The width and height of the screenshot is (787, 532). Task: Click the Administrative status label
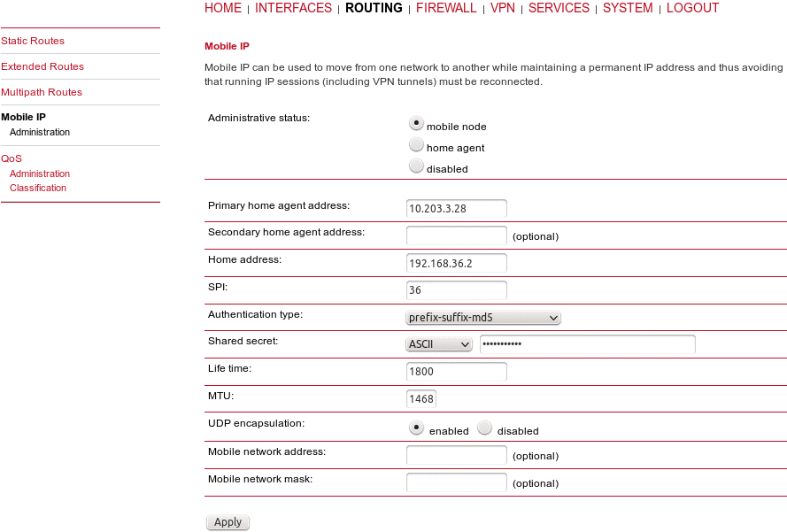click(259, 118)
